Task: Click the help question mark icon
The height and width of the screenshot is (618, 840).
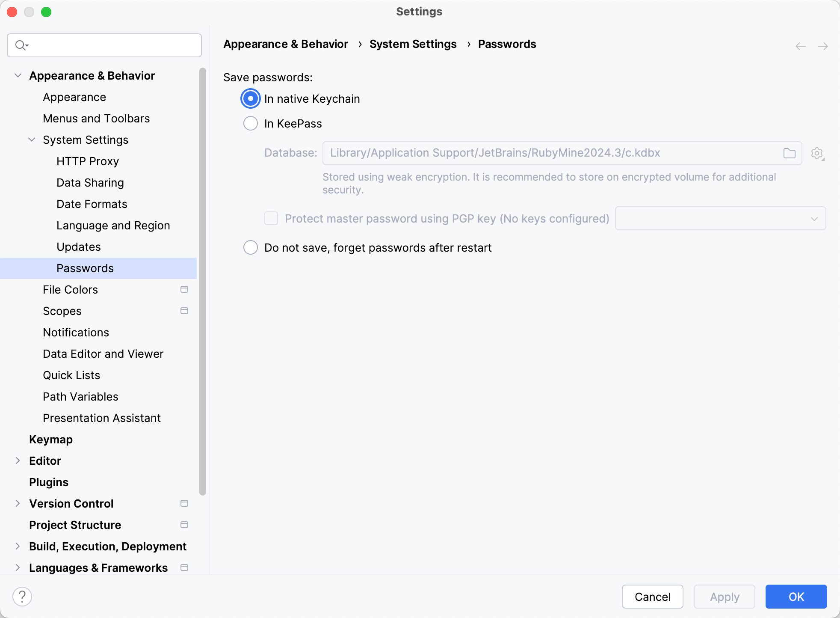Action: (22, 596)
